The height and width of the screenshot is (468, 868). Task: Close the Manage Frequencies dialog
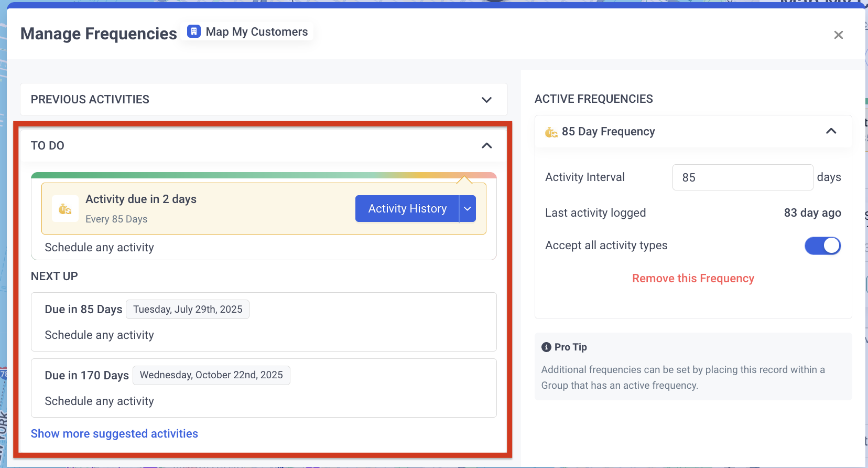(x=838, y=35)
